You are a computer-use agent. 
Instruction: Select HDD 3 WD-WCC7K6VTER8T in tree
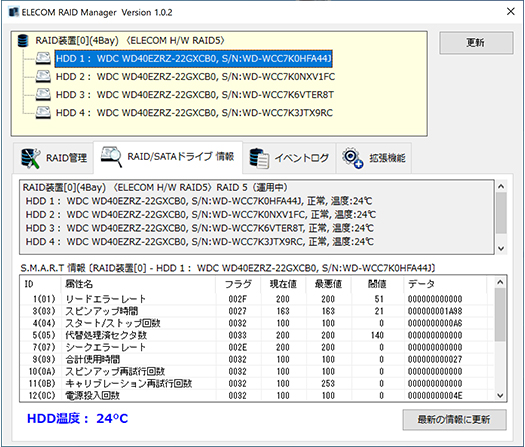[x=195, y=95]
